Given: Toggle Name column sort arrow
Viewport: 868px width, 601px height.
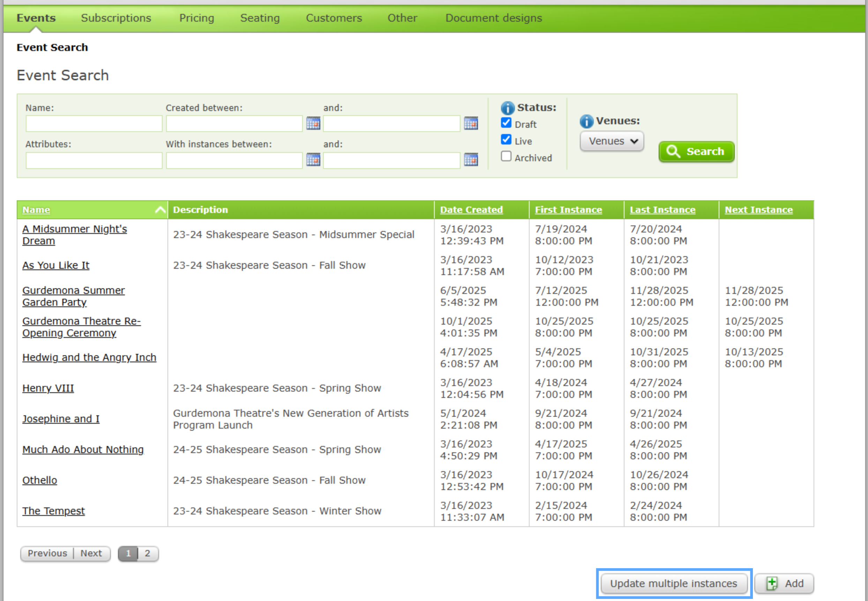Looking at the screenshot, I should 160,210.
